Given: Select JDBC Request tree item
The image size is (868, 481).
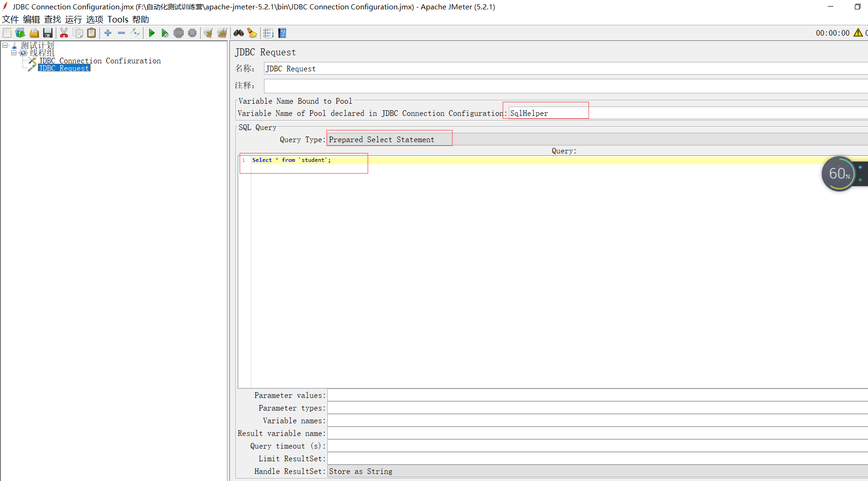Looking at the screenshot, I should (64, 68).
